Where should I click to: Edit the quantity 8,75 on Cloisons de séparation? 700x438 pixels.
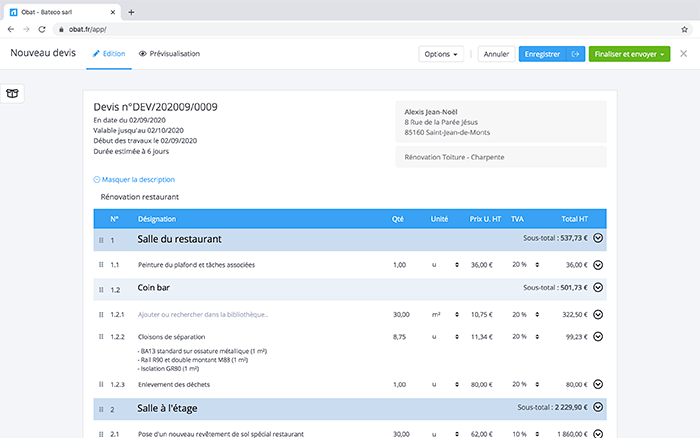400,337
